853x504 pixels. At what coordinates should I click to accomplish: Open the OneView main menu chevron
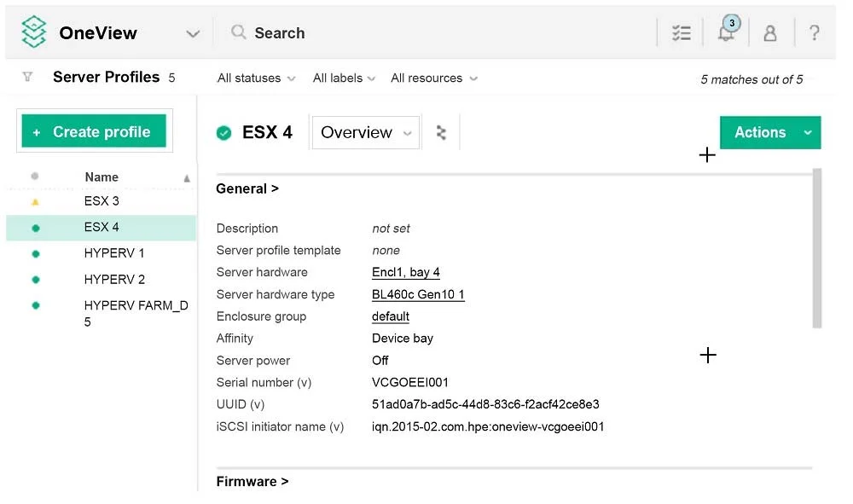[193, 34]
